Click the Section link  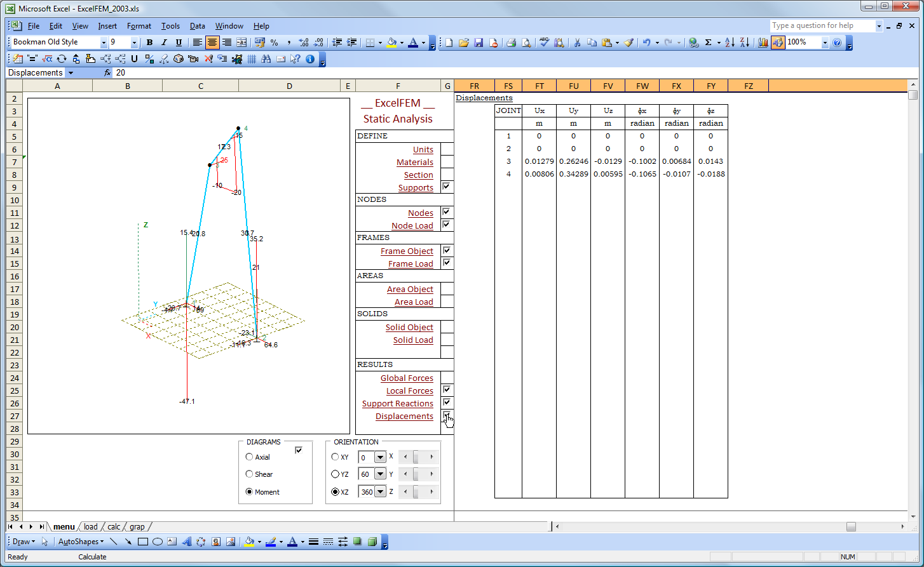pos(419,175)
